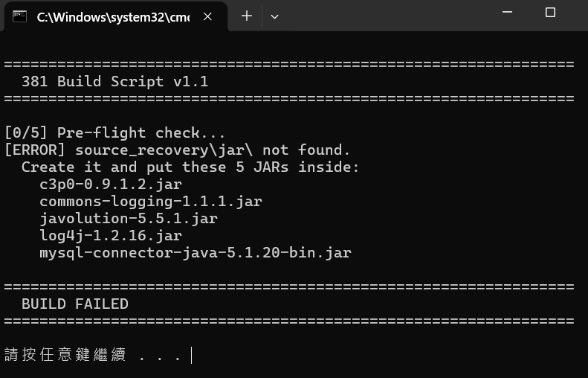
Task: Click the [ERROR] source_recovery\jar\ not found line
Action: (178, 150)
